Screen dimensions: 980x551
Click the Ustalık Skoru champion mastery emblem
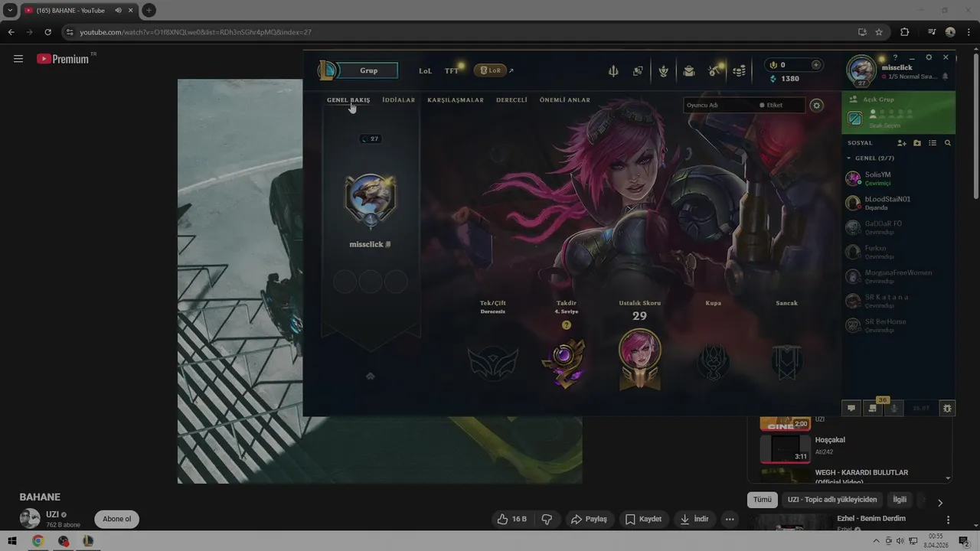639,358
